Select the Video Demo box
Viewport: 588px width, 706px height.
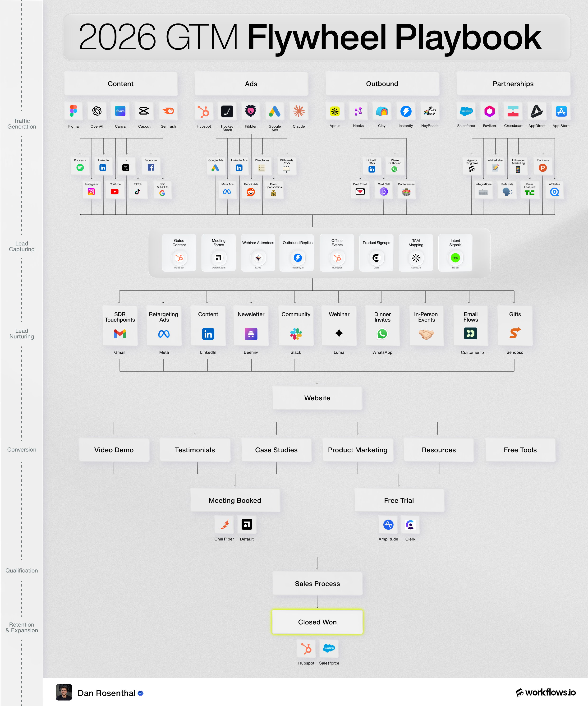pyautogui.click(x=114, y=450)
